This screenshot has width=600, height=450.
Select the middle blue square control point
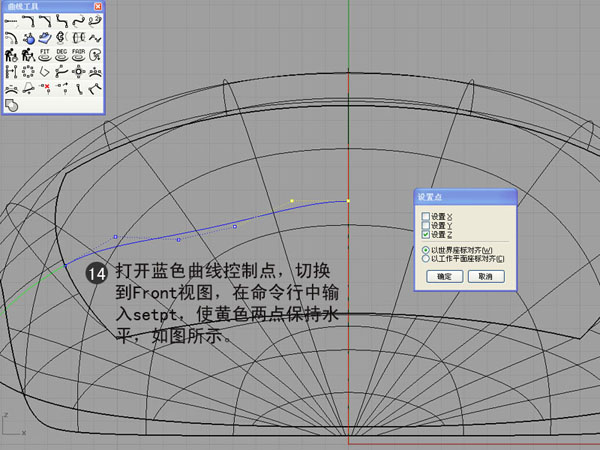coord(179,240)
